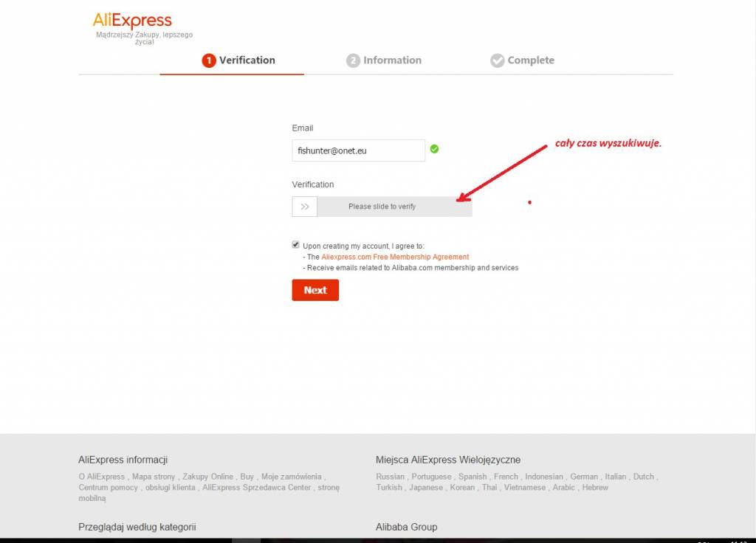756x543 pixels.
Task: Open the Japanese language site link
Action: (x=426, y=488)
